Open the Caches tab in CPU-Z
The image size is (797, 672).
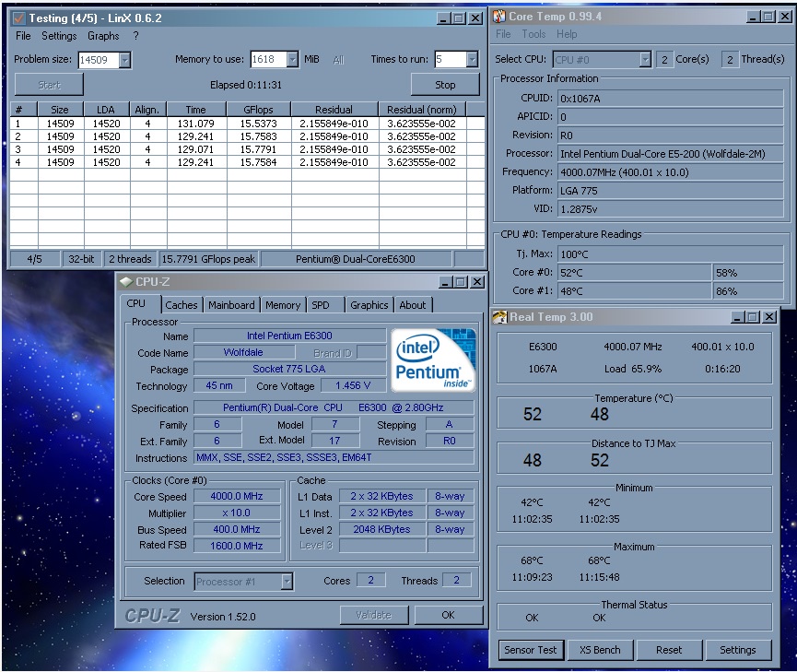pos(182,305)
